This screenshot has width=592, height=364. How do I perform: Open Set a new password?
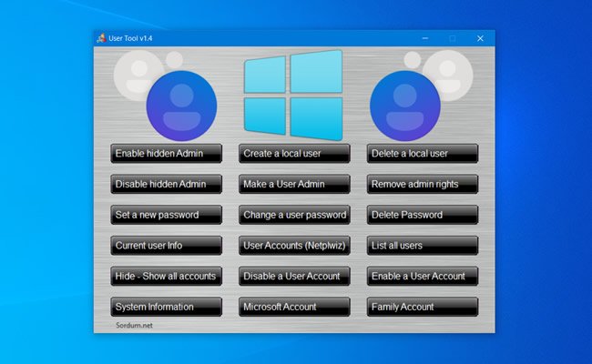click(x=166, y=215)
